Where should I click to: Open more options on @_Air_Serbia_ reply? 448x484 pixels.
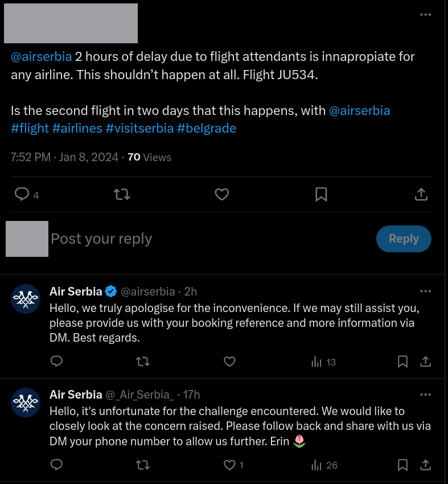pos(425,395)
